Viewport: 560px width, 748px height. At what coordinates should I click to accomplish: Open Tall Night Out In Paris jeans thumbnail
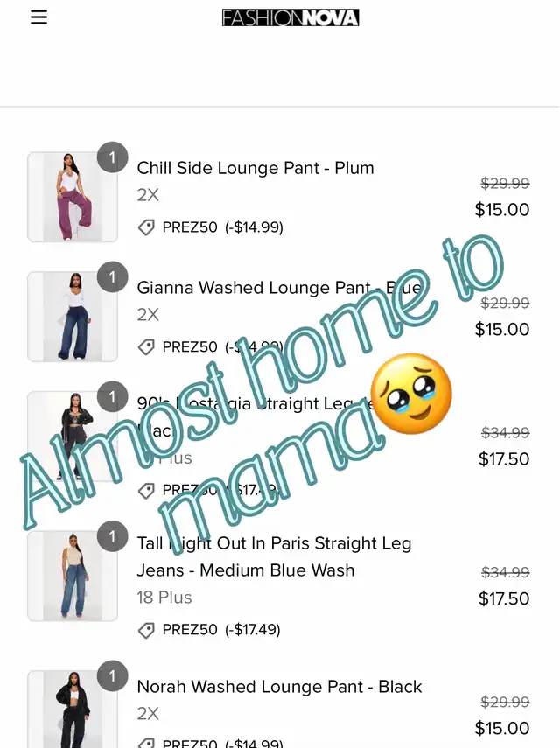73,576
